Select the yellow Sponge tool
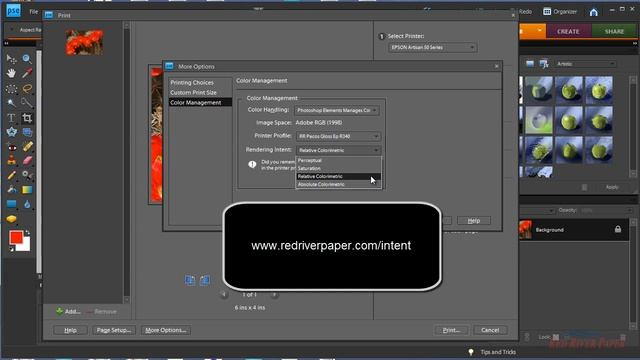Screen dimensions: 640x360 (11, 219)
